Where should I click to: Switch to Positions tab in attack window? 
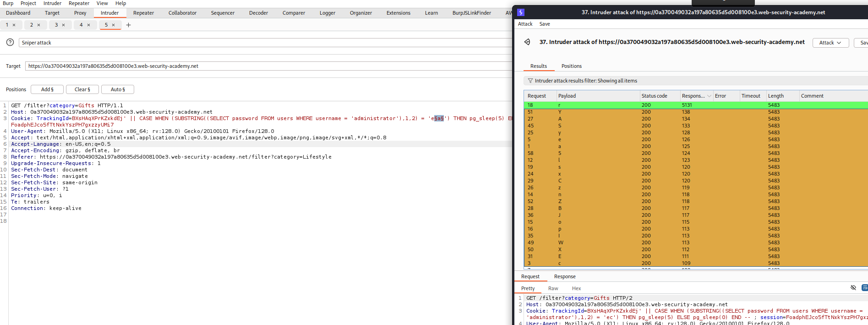571,66
